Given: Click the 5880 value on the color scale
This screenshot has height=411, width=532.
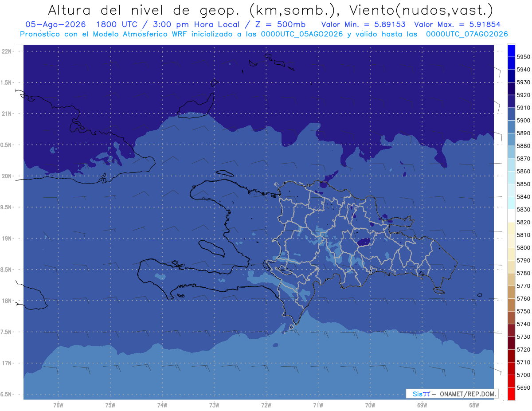Looking at the screenshot, I should tap(523, 146).
